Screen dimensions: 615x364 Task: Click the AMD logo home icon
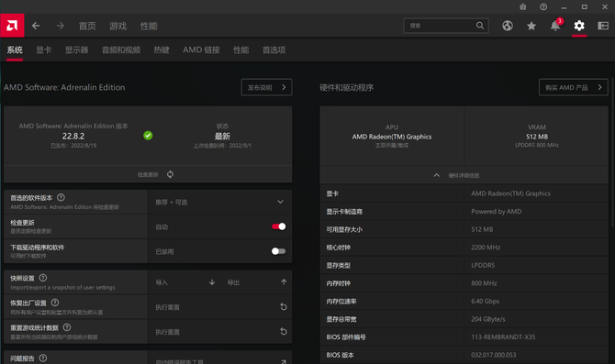(12, 26)
